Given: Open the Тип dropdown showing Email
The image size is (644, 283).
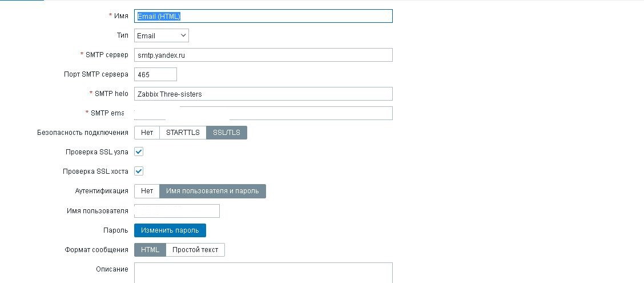Looking at the screenshot, I should click(x=161, y=35).
